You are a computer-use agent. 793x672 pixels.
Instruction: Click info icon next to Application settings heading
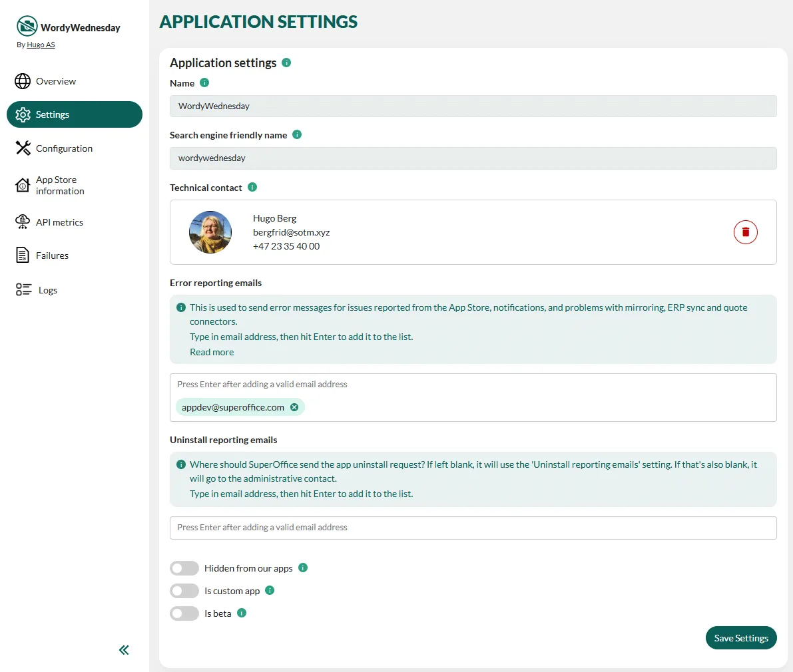[x=286, y=63]
